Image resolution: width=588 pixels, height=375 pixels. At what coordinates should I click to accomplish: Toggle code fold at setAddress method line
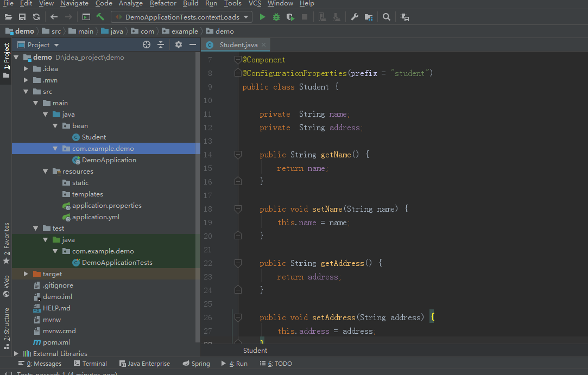238,317
